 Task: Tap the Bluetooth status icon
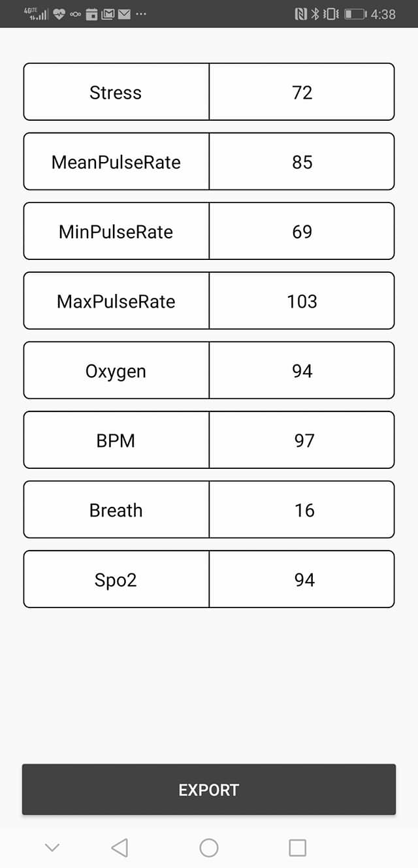[x=315, y=14]
